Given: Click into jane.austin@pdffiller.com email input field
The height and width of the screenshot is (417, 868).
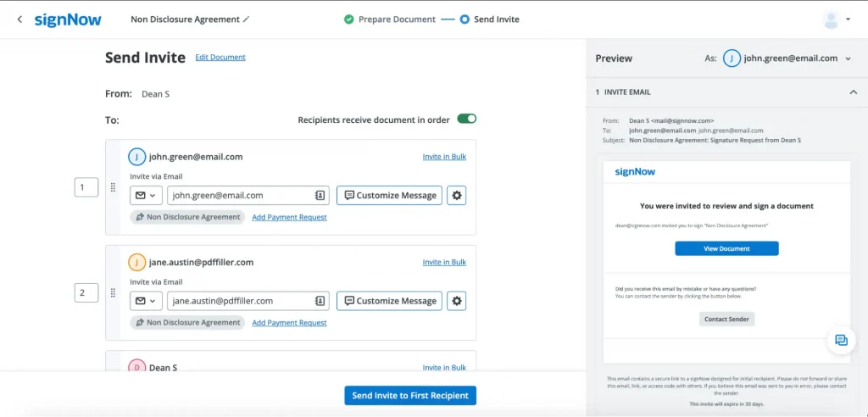Looking at the screenshot, I should 237,301.
